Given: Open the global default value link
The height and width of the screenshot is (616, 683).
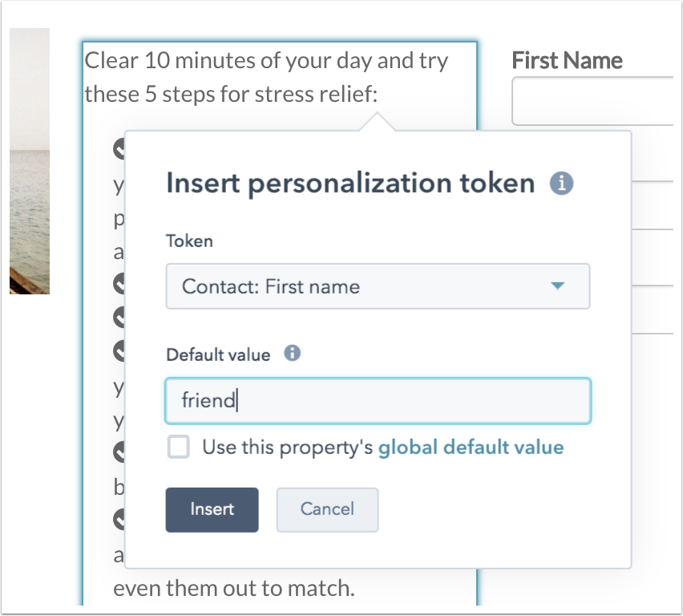Looking at the screenshot, I should pyautogui.click(x=471, y=448).
